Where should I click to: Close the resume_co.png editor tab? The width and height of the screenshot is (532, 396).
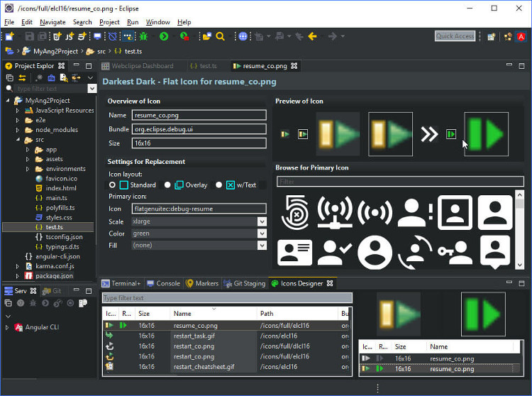click(x=294, y=66)
